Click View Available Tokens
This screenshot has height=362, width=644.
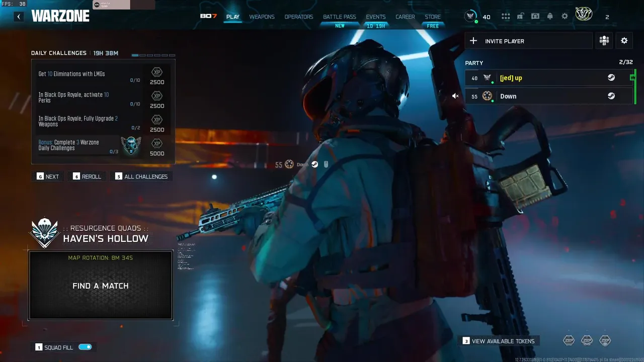click(x=499, y=341)
